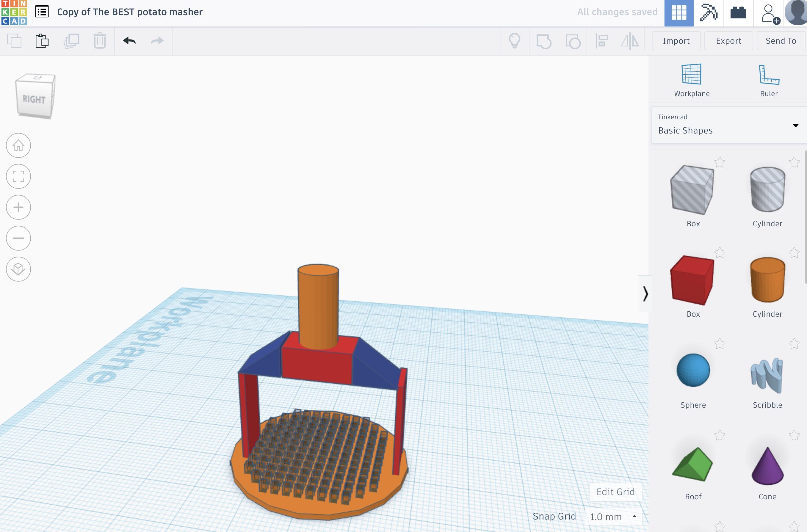
Task: Open the user profile avatar
Action: coord(796,12)
